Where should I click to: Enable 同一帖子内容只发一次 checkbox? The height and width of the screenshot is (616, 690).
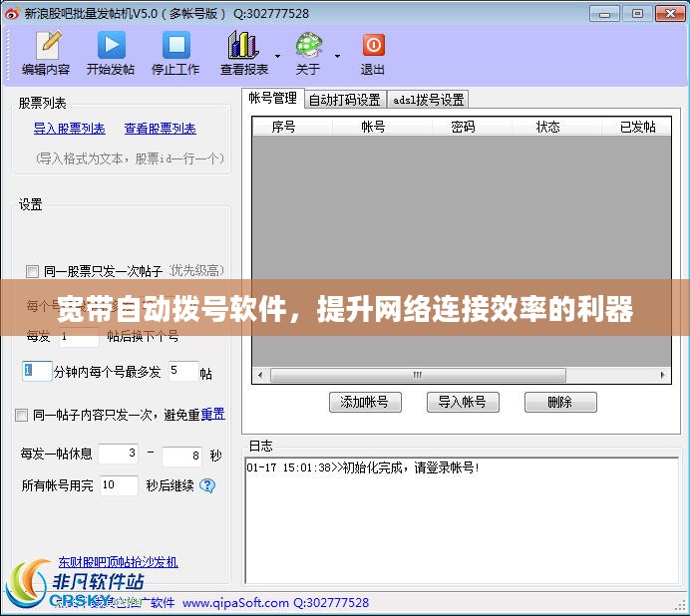coord(21,415)
